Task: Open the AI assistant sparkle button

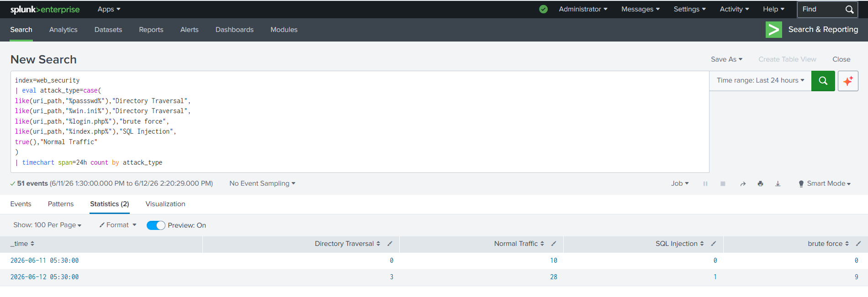Action: click(x=848, y=81)
